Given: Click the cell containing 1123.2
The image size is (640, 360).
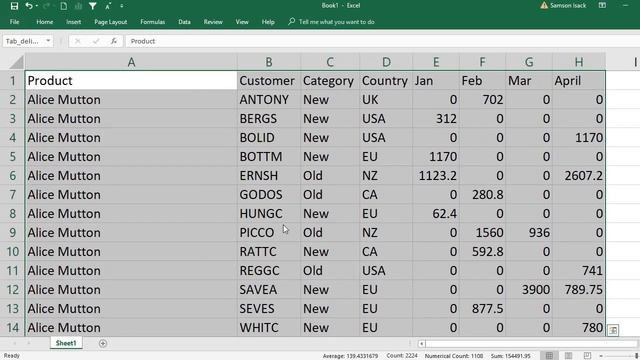Looking at the screenshot, I should [436, 176].
